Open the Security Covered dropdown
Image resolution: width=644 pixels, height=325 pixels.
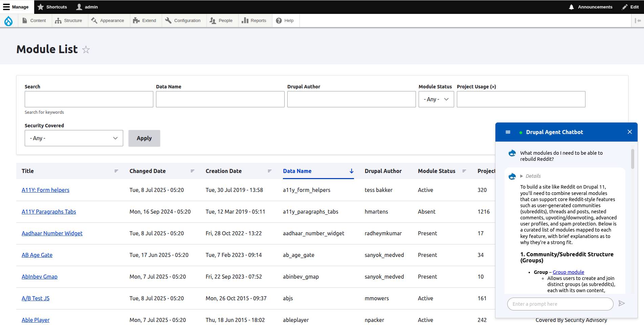coord(74,138)
